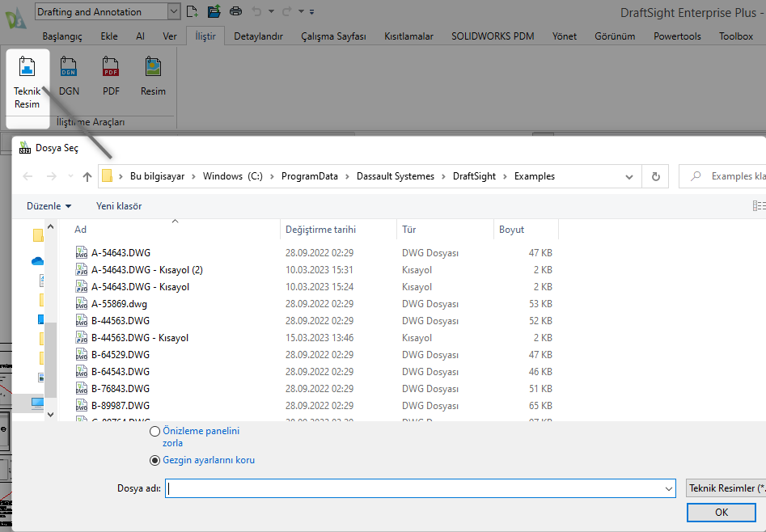The image size is (766, 532).
Task: Click the PDF attach icon
Action: 111,67
